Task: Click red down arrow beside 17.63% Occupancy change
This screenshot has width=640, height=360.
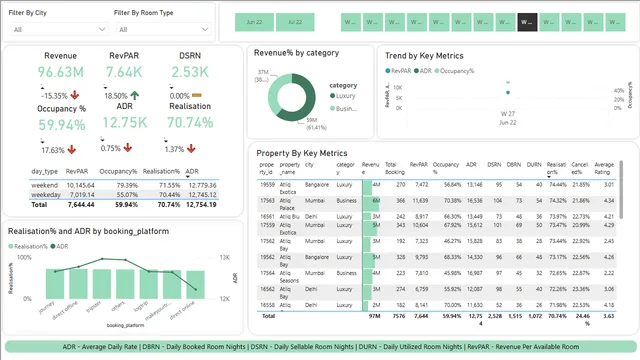Action: [72, 150]
